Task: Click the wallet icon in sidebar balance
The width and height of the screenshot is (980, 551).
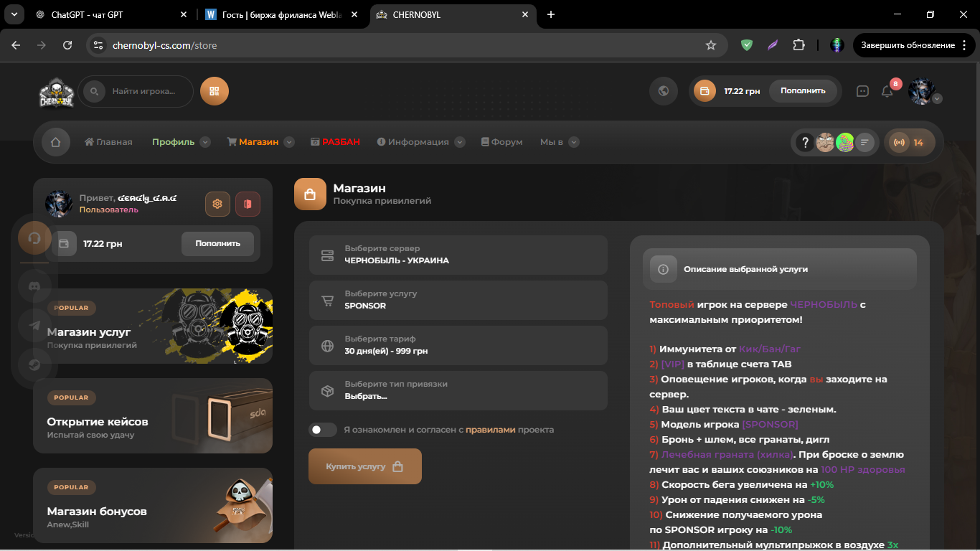Action: point(64,243)
